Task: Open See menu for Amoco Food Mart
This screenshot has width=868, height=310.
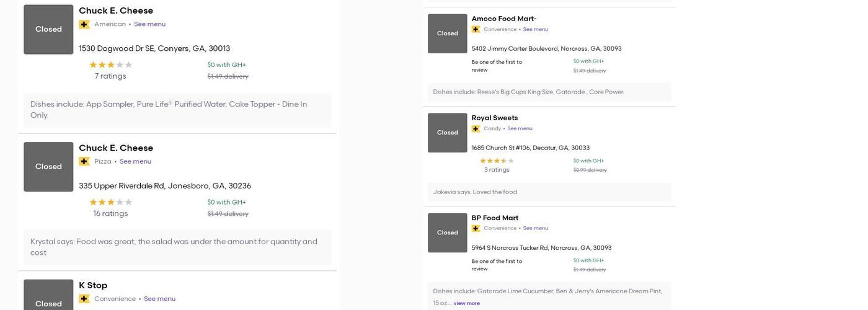Action: click(x=536, y=29)
